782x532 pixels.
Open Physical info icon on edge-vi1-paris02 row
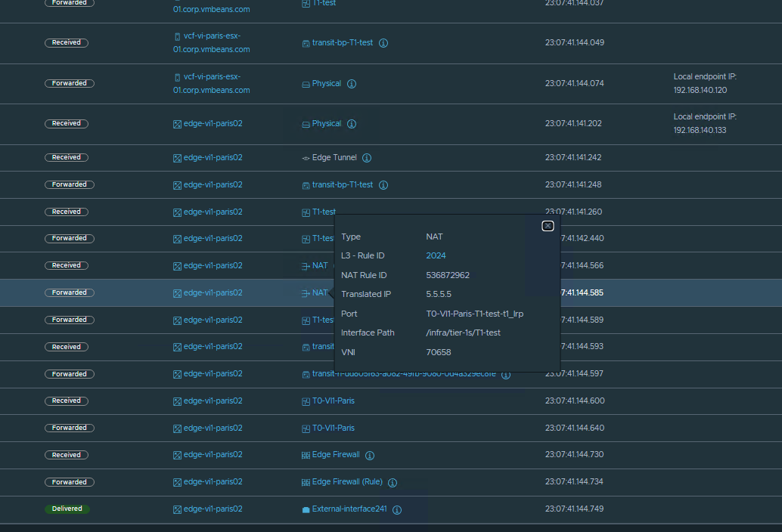(352, 124)
